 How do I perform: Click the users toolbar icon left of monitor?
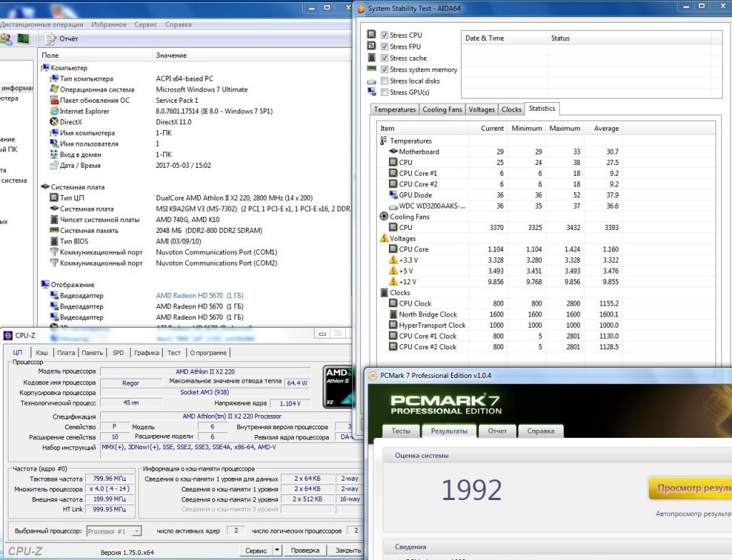[x=6, y=39]
